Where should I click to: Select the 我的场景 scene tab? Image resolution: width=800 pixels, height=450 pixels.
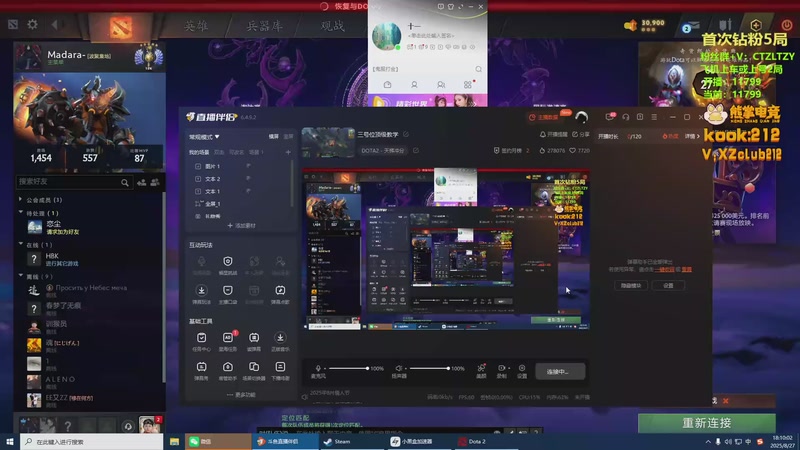point(199,152)
